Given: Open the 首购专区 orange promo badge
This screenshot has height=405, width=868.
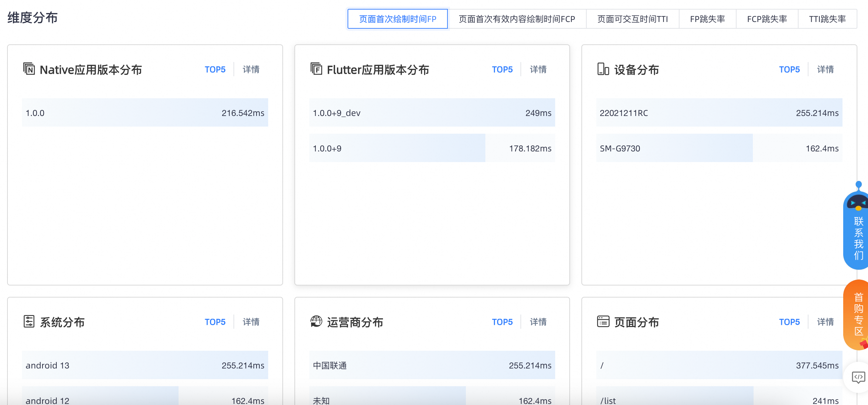Looking at the screenshot, I should pos(857,315).
